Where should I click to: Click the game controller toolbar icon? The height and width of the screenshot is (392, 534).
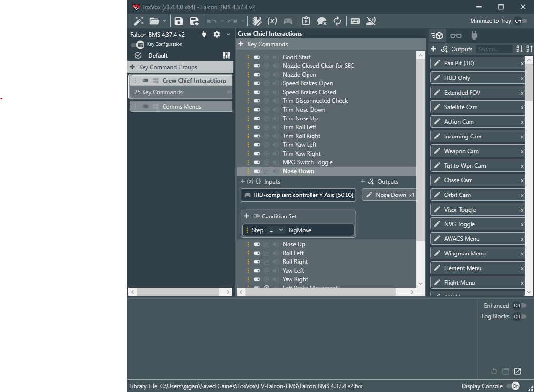point(288,21)
